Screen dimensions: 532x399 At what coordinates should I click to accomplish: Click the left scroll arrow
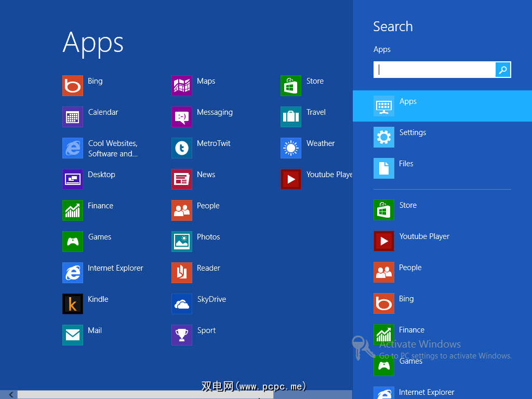point(11,395)
